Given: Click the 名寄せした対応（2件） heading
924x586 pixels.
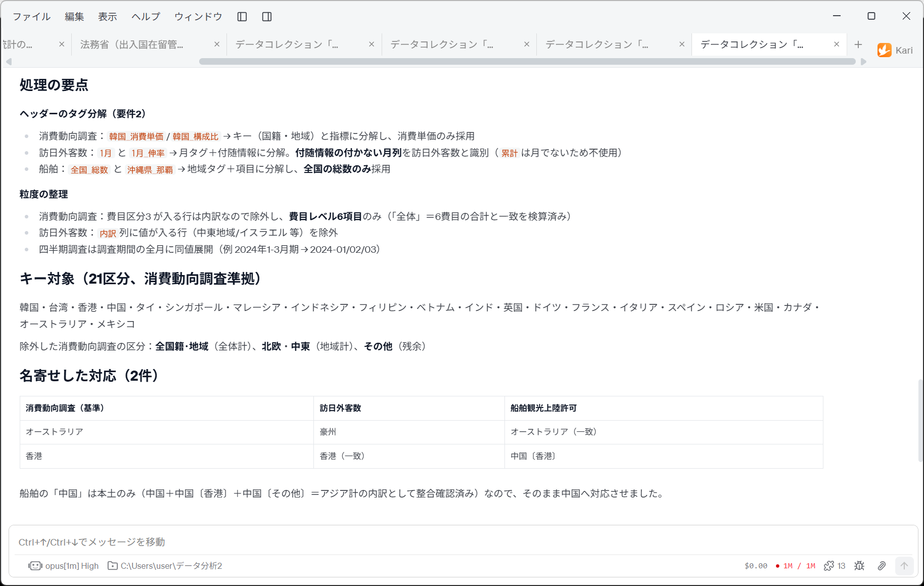Looking at the screenshot, I should coord(89,376).
